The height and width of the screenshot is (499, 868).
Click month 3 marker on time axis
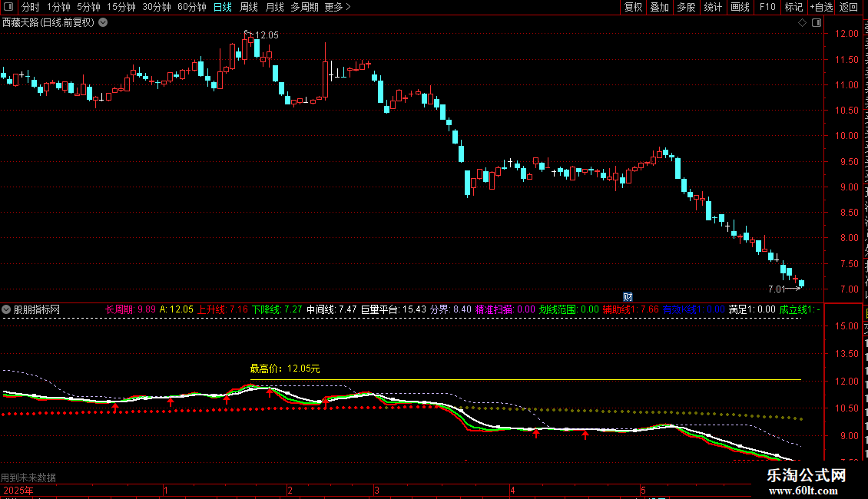[x=376, y=490]
